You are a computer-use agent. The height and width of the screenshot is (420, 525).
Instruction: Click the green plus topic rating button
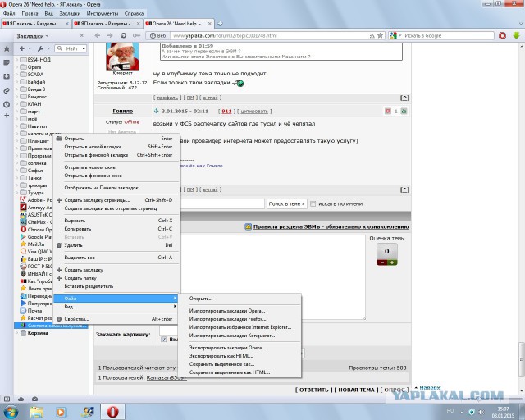pyautogui.click(x=392, y=262)
